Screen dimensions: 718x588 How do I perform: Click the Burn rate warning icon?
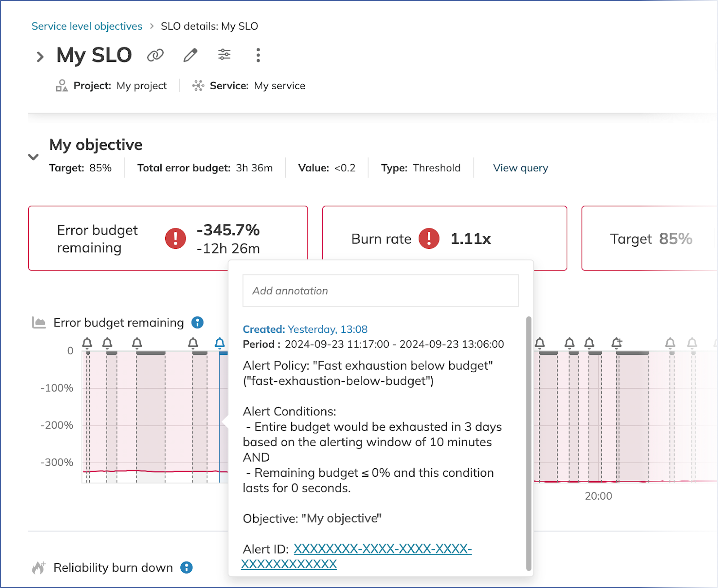(x=429, y=238)
